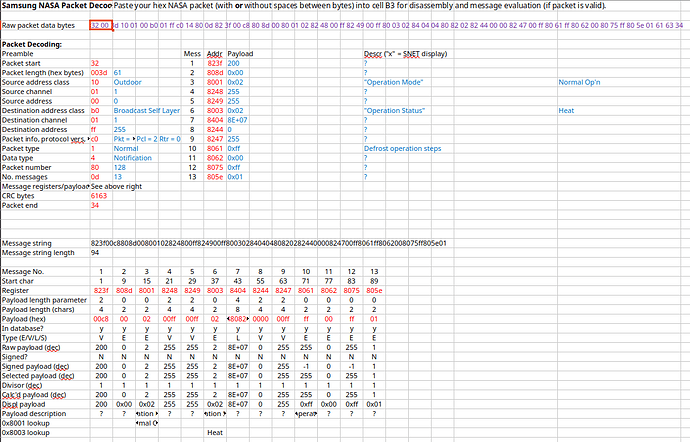Select the '0x8001 lookup' row label
690x442 pixels.
coord(26,423)
